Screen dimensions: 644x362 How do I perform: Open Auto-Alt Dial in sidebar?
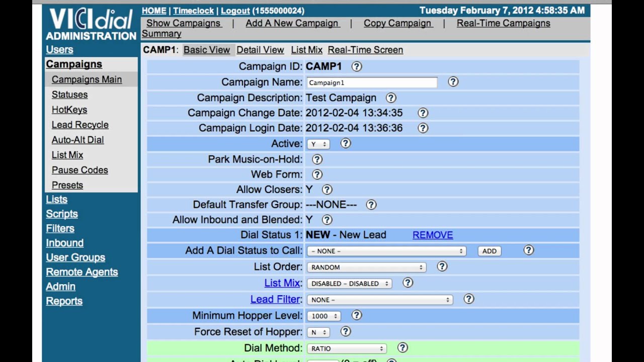[x=77, y=140]
